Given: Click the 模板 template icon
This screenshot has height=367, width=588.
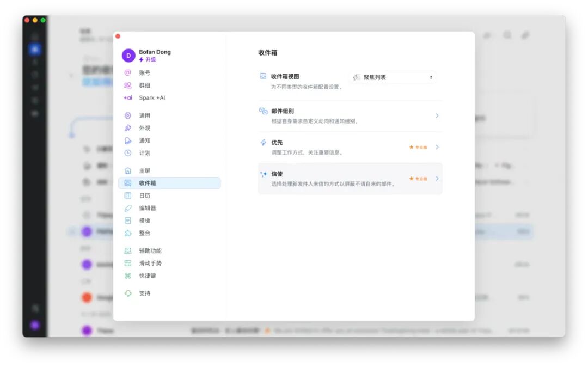Looking at the screenshot, I should [128, 221].
